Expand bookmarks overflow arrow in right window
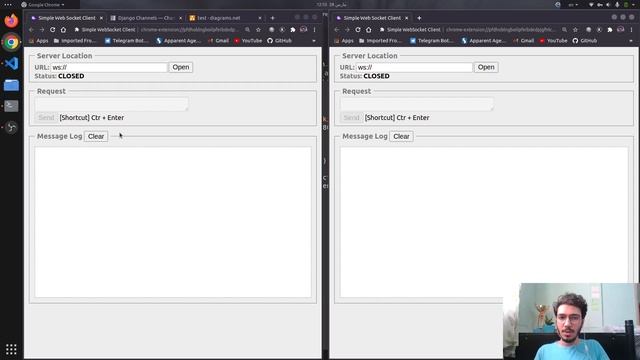640x360 pixels. tap(631, 41)
